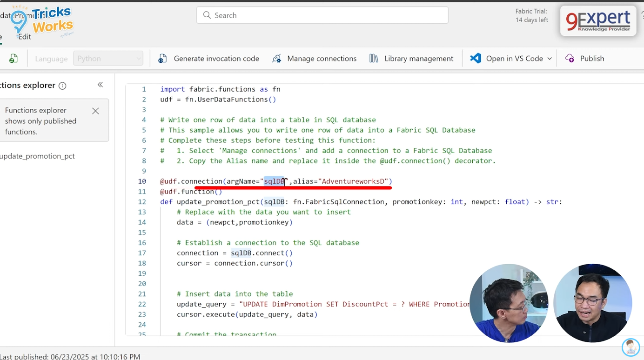Click the VS Code icon in toolbar
644x360 pixels.
tap(475, 58)
